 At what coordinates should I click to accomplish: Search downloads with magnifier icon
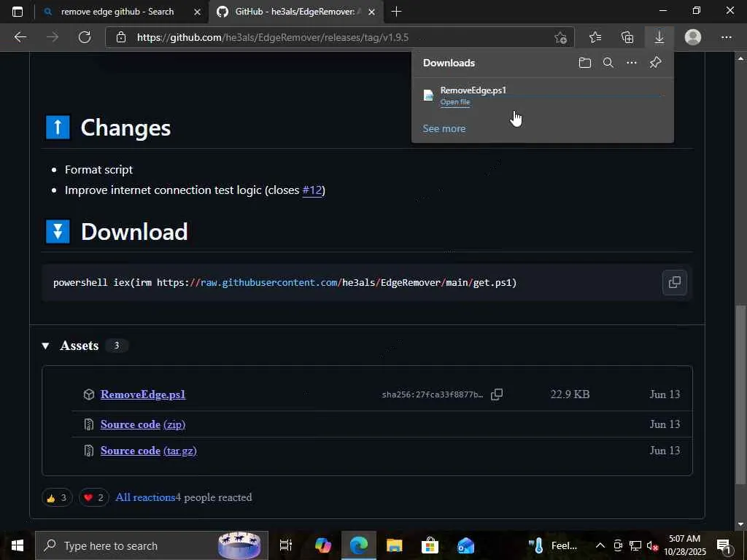point(608,63)
